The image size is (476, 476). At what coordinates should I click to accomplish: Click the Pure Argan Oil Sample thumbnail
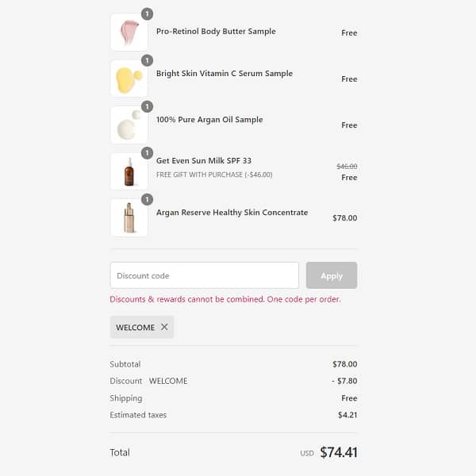click(129, 125)
